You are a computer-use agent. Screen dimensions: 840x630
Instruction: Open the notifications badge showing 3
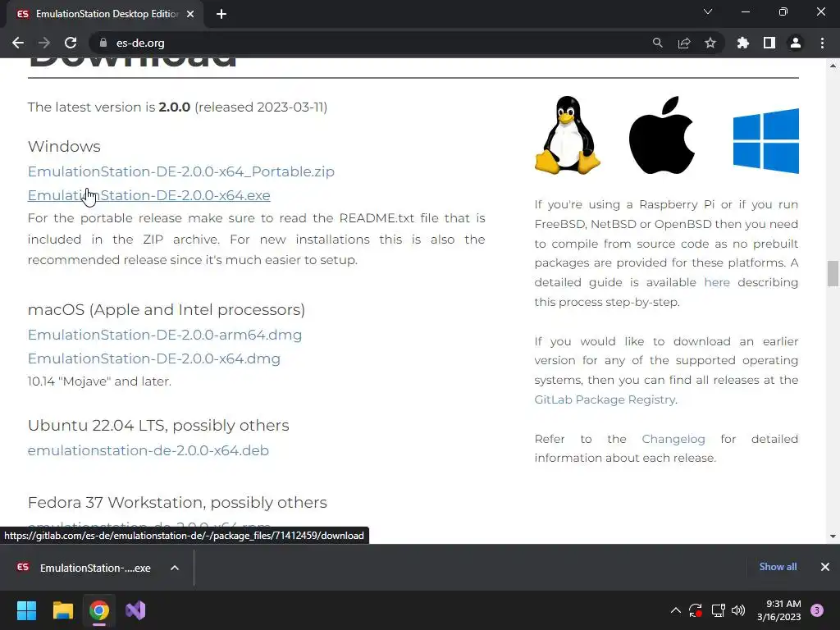point(817,610)
